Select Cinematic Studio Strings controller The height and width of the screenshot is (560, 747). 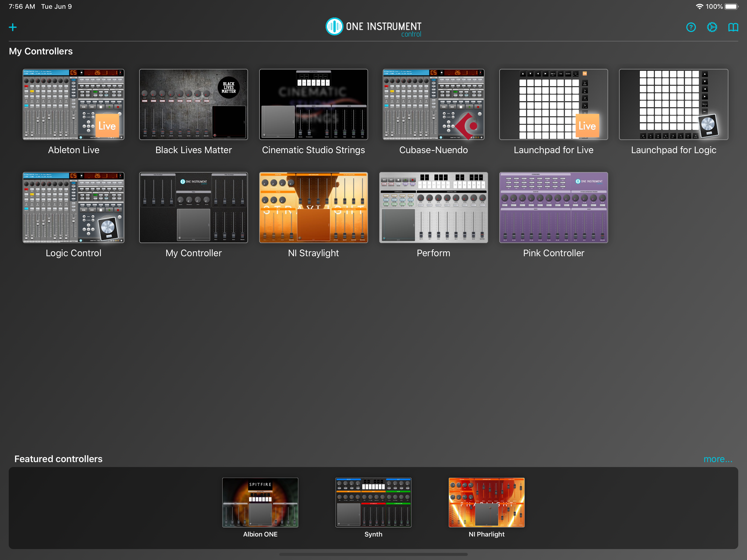click(313, 104)
